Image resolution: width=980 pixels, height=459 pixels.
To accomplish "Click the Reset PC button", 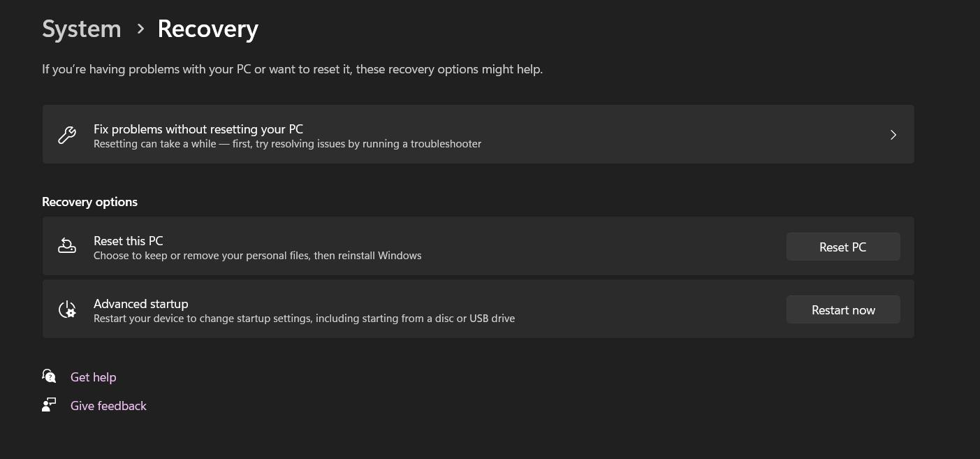I will point(843,247).
